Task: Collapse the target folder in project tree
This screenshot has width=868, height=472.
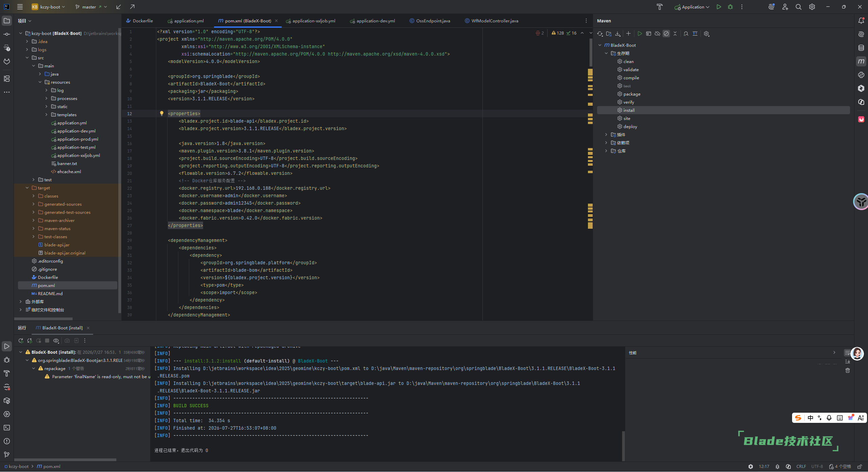Action: (27, 188)
